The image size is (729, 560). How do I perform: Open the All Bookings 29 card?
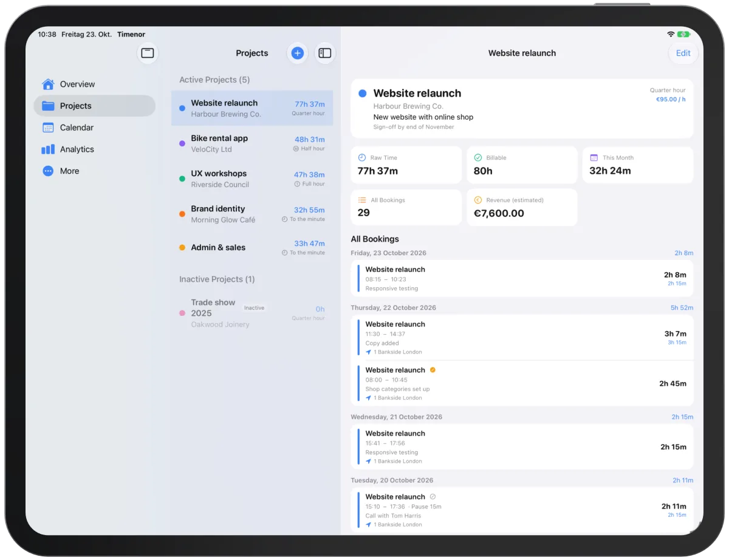point(406,207)
